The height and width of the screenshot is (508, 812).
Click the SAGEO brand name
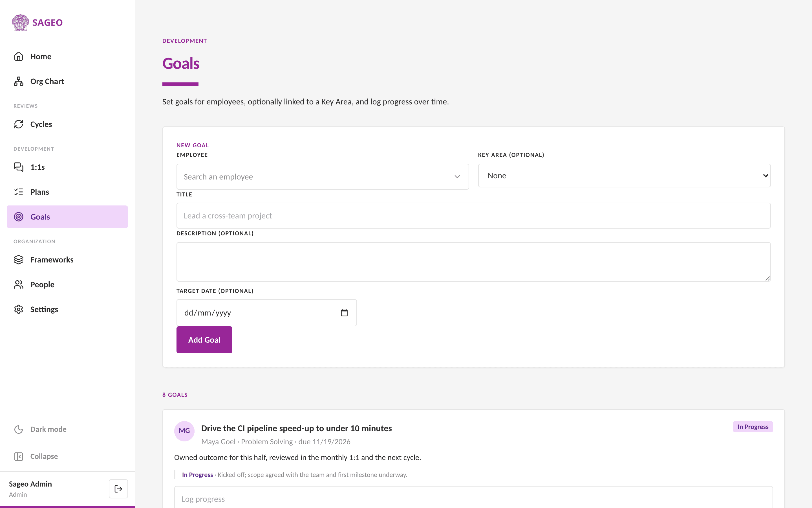click(x=47, y=23)
